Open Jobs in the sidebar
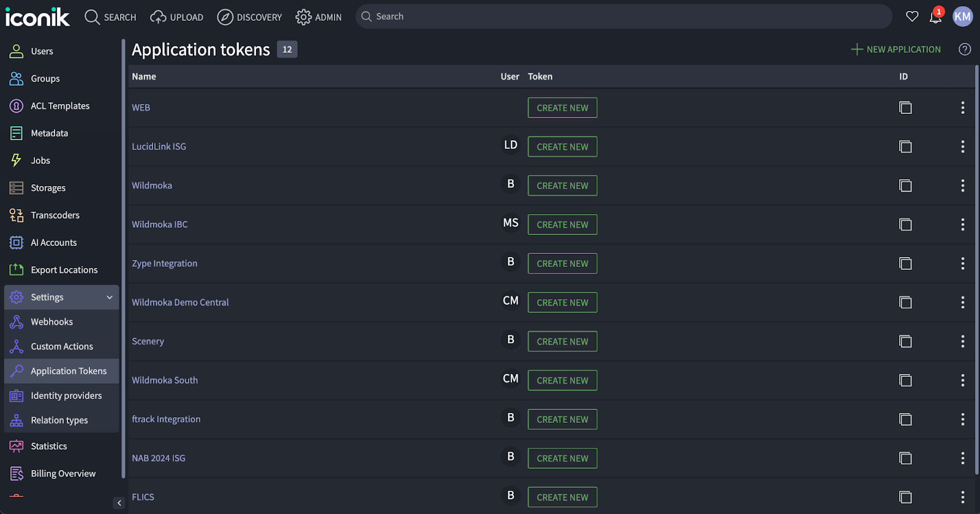Viewport: 980px width, 514px height. point(61,161)
